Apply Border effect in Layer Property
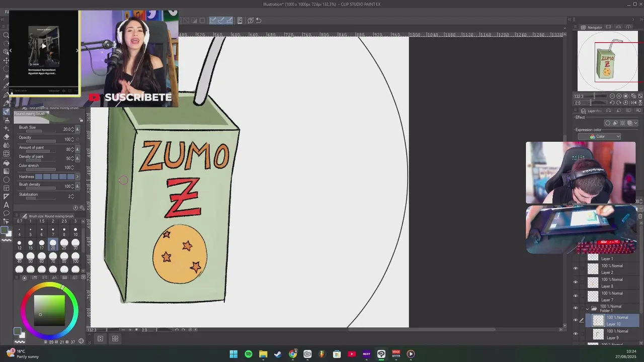The image size is (644, 362). click(x=608, y=123)
